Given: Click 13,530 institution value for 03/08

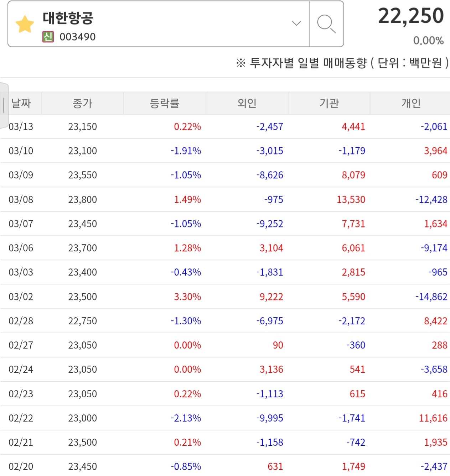Looking at the screenshot, I should 351,200.
